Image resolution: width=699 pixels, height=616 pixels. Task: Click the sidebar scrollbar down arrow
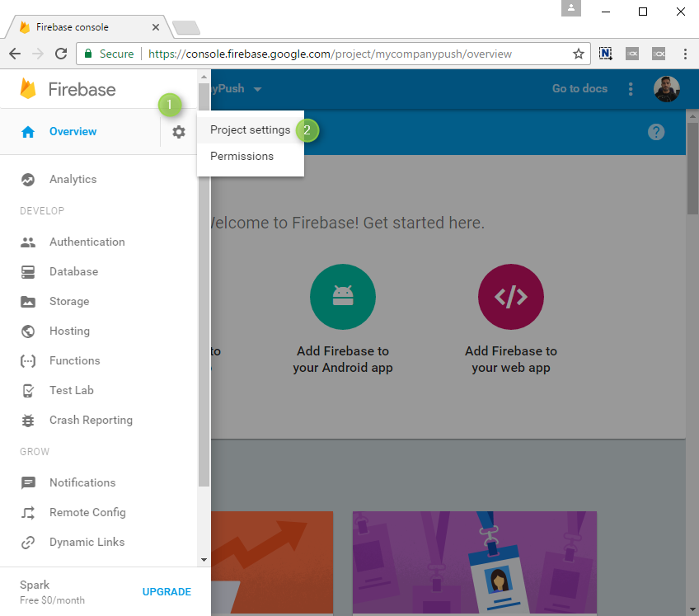pyautogui.click(x=204, y=560)
